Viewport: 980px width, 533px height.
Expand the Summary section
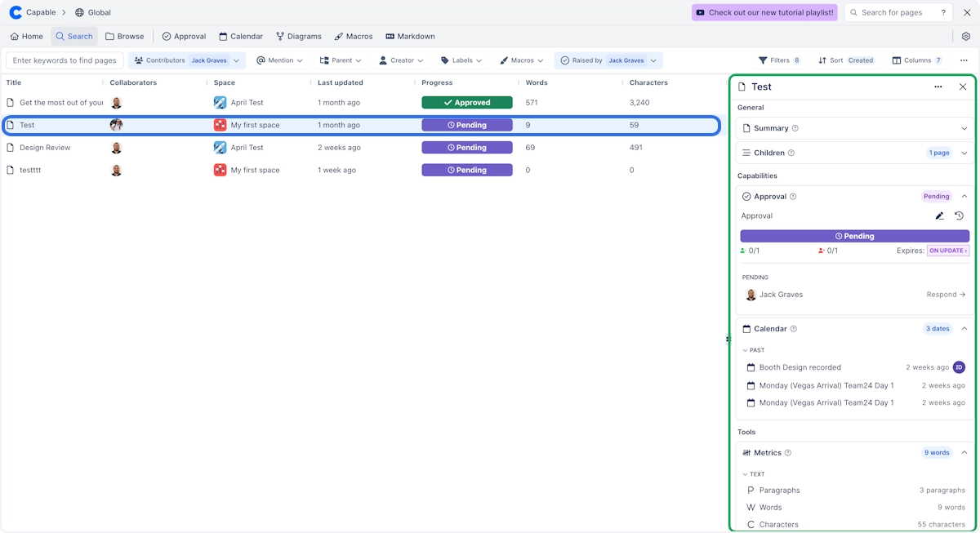point(964,128)
